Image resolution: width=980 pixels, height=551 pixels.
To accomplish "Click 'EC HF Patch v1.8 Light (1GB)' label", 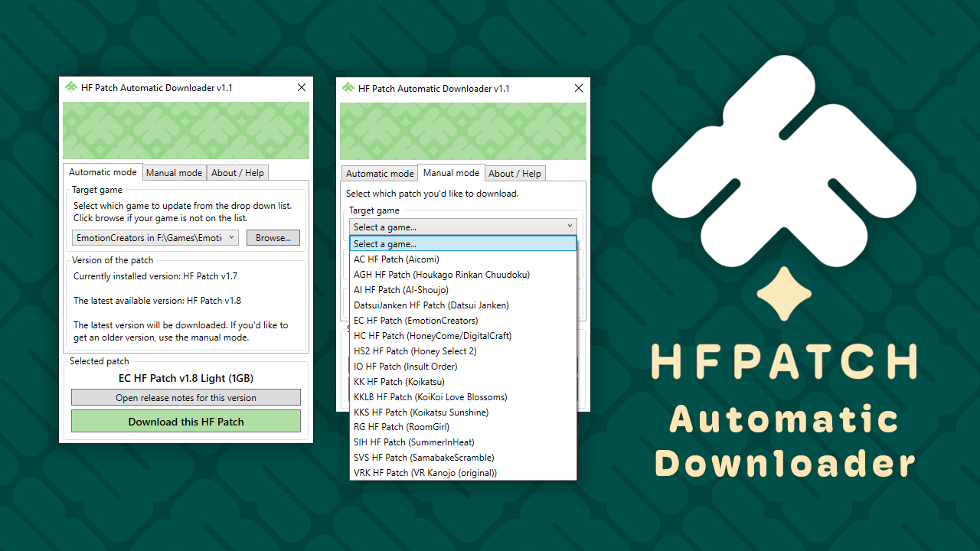I will click(186, 378).
